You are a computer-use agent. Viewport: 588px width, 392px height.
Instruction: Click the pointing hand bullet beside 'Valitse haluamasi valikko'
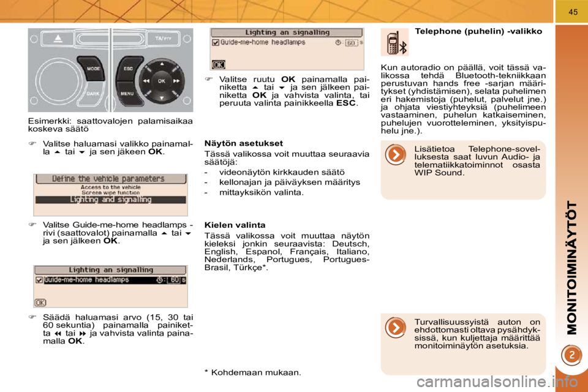tap(32, 144)
